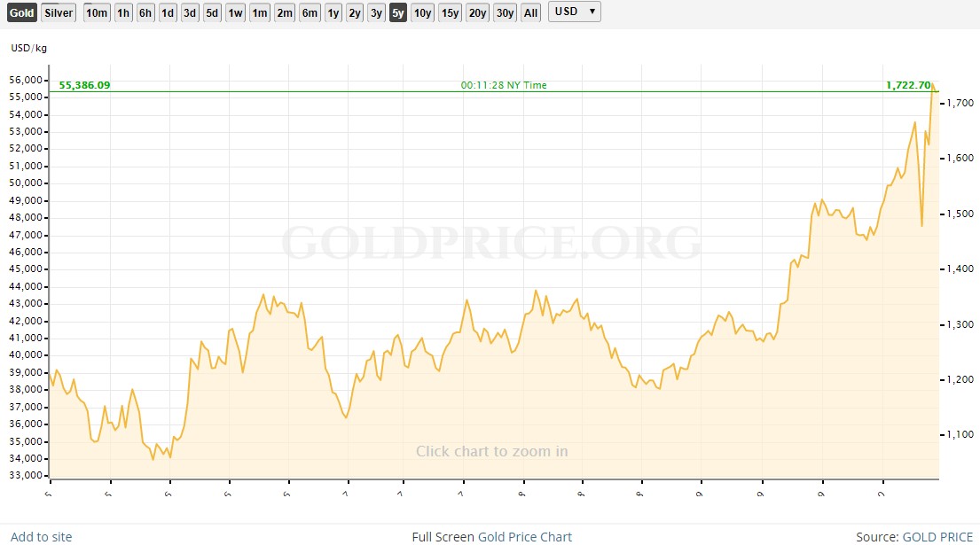The width and height of the screenshot is (980, 545).
Task: Switch chart to Silver prices
Action: 59,12
